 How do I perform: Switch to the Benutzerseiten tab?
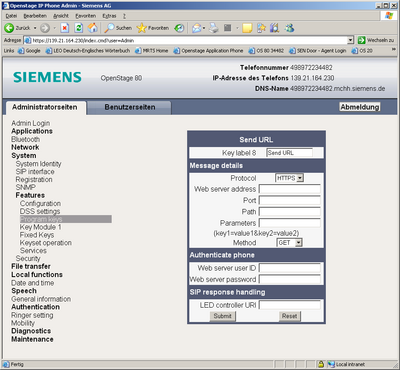point(130,107)
